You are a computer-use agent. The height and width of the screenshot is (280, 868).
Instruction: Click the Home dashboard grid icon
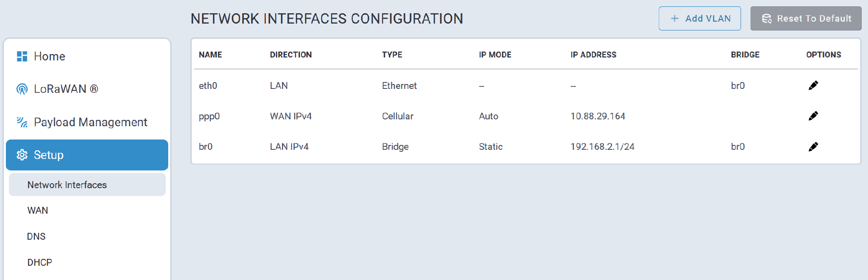(22, 56)
